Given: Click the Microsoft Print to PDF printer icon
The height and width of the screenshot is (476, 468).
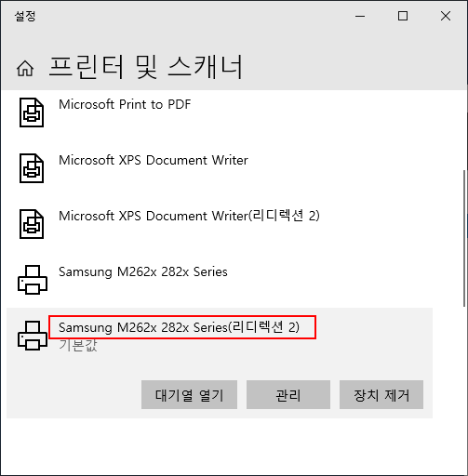Looking at the screenshot, I should pos(32,112).
